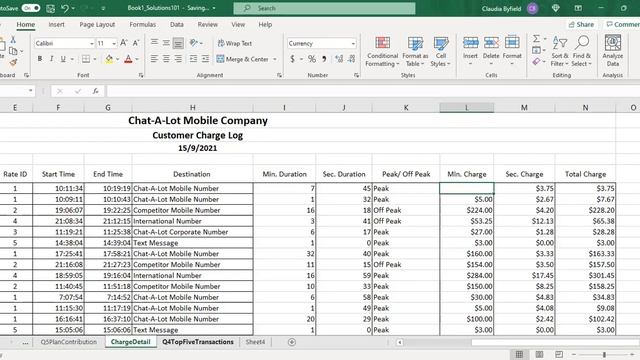Open Format as Table gallery

click(x=415, y=52)
